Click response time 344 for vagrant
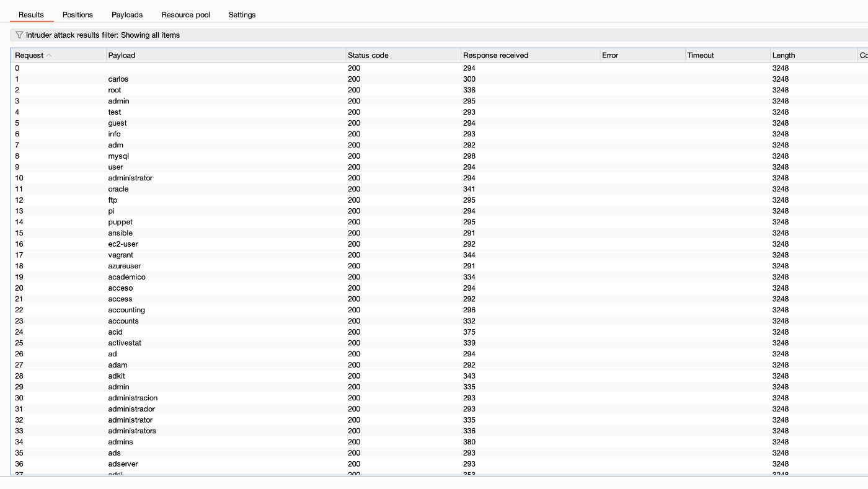This screenshot has height=489, width=868. [x=469, y=255]
